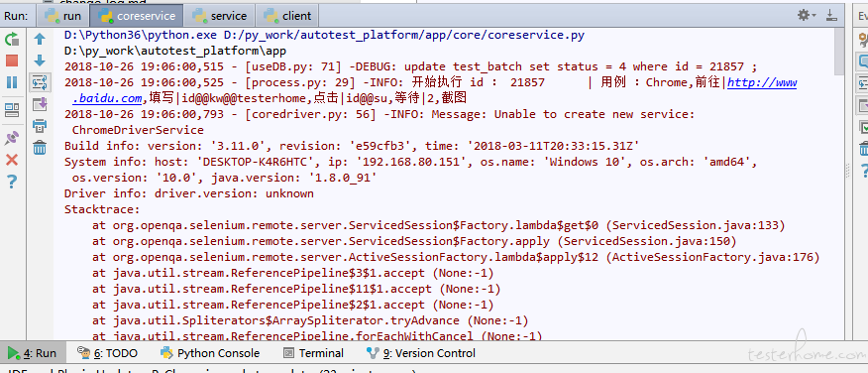The width and height of the screenshot is (868, 373).
Task: Click the .baidu.com link continuation
Action: (x=107, y=98)
